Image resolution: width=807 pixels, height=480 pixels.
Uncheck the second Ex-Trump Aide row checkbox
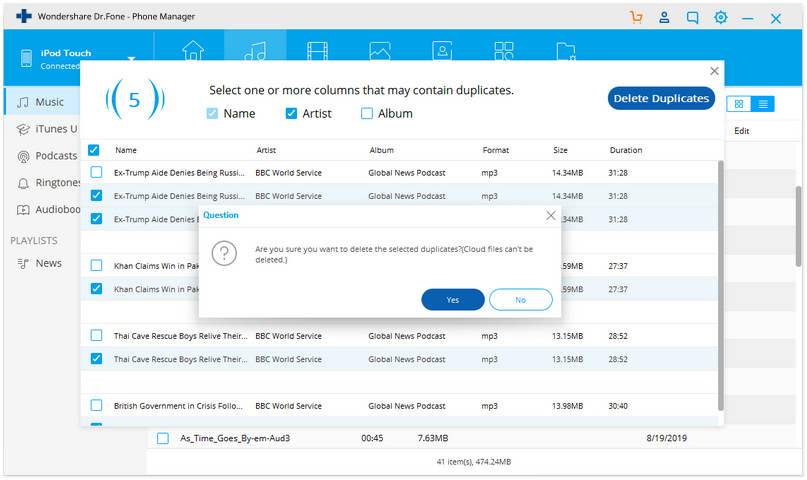pyautogui.click(x=96, y=195)
